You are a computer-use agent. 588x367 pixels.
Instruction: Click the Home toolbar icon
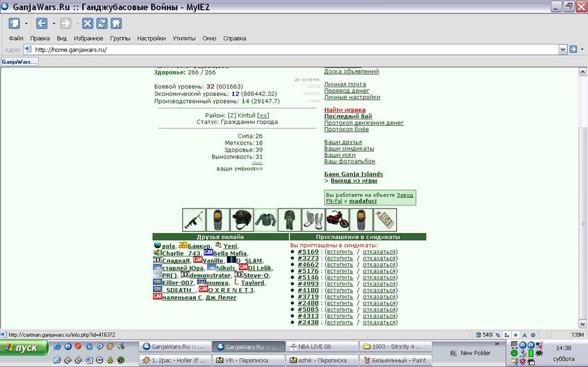(x=116, y=23)
